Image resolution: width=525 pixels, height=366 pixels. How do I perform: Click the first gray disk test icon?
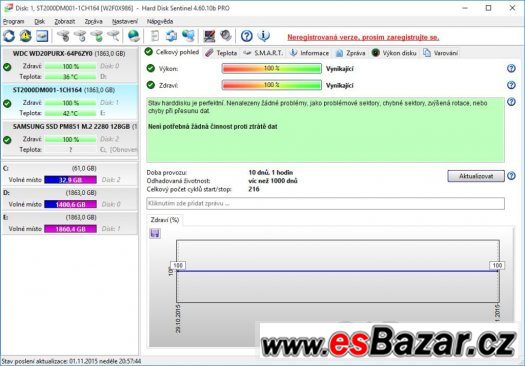63,36
